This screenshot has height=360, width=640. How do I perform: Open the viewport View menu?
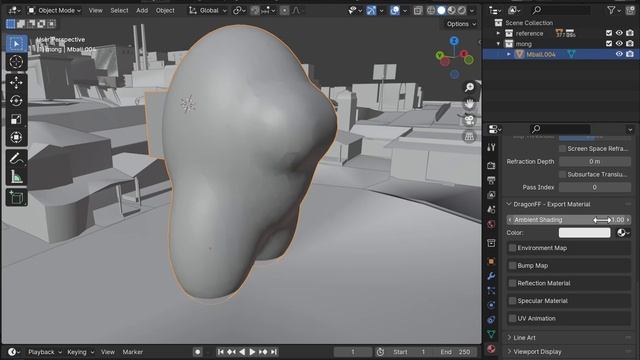coord(96,10)
